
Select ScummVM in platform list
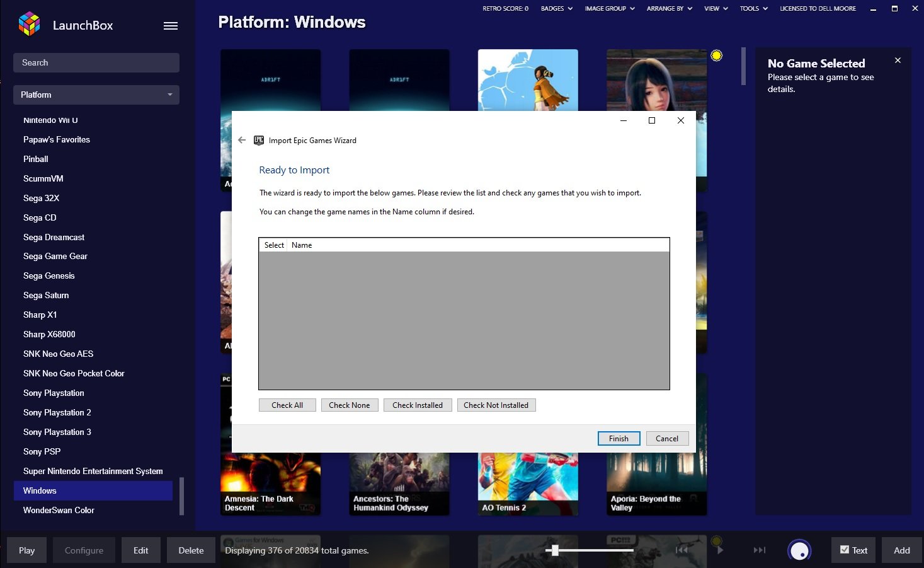pyautogui.click(x=43, y=178)
